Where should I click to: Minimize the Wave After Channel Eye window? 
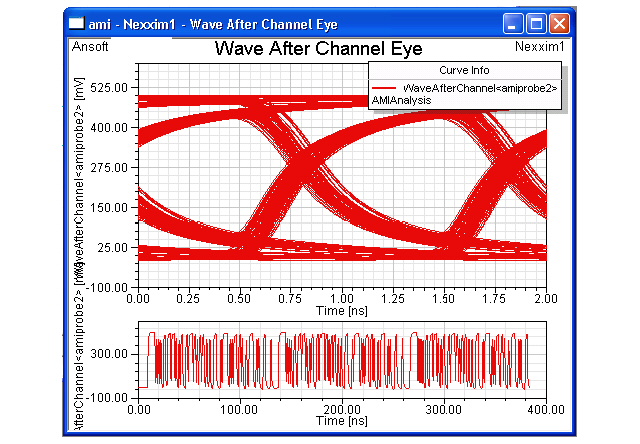pos(514,22)
